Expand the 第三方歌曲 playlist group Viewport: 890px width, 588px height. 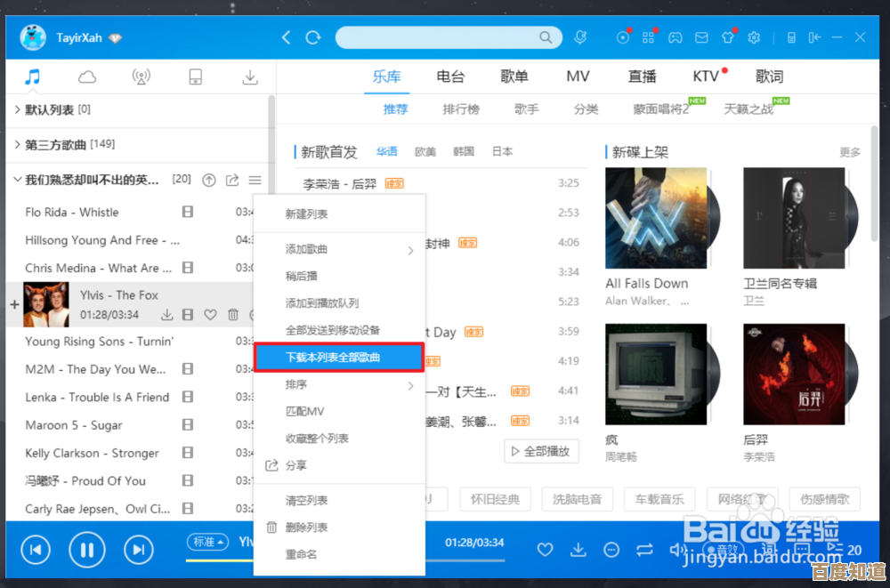tap(18, 144)
